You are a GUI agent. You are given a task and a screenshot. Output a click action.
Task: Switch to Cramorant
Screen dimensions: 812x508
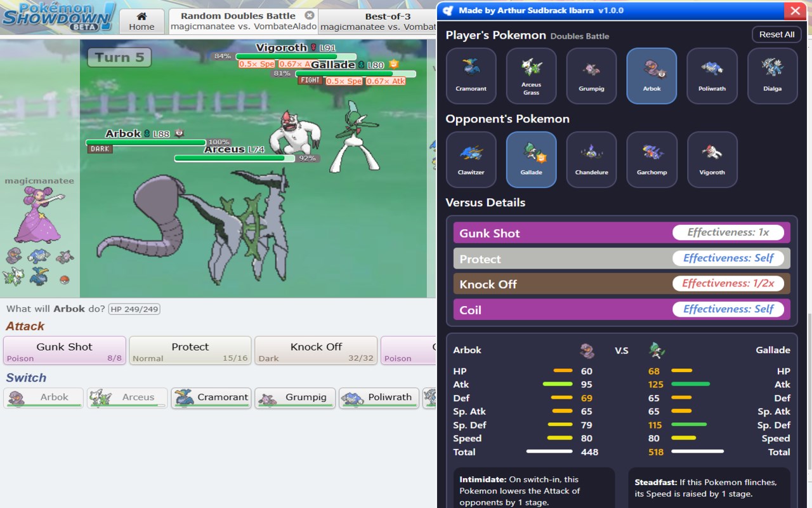click(211, 398)
